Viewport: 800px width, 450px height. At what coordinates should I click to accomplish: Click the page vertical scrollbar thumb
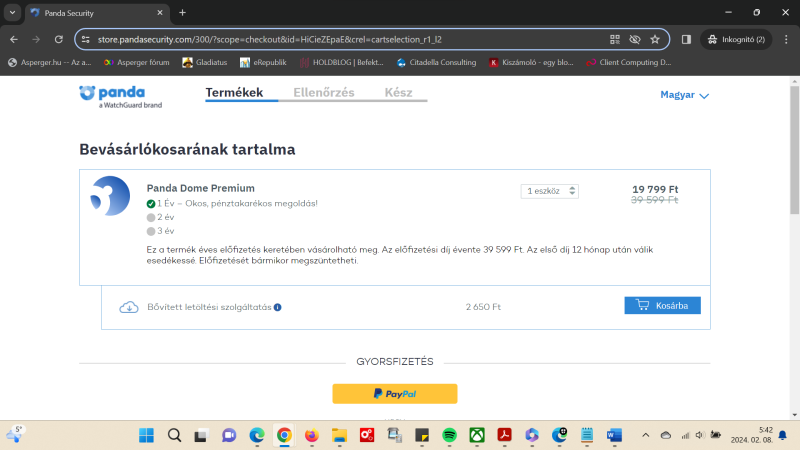794,150
